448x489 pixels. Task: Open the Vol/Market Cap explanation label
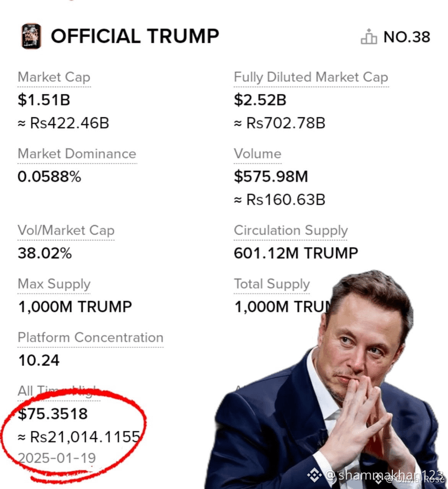pyautogui.click(x=66, y=231)
